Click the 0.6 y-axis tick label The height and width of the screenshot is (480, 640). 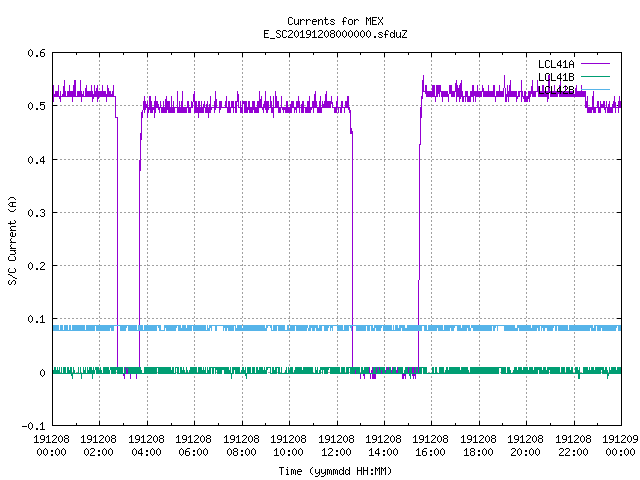[36, 53]
